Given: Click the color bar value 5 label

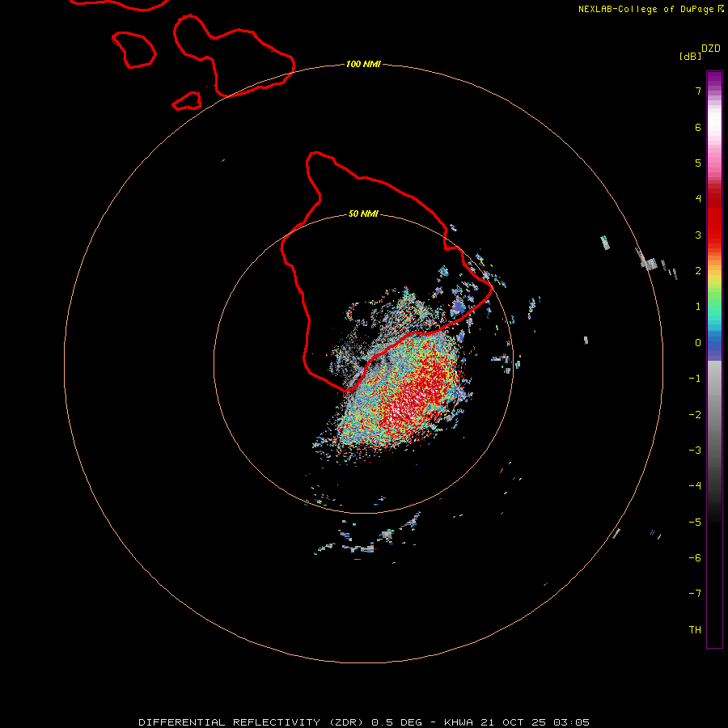Looking at the screenshot, I should click(698, 163).
